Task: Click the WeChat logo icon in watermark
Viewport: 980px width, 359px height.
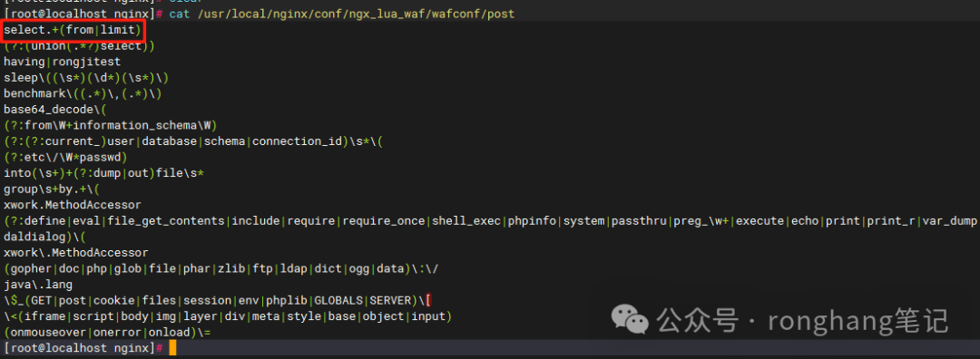Action: [x=630, y=319]
